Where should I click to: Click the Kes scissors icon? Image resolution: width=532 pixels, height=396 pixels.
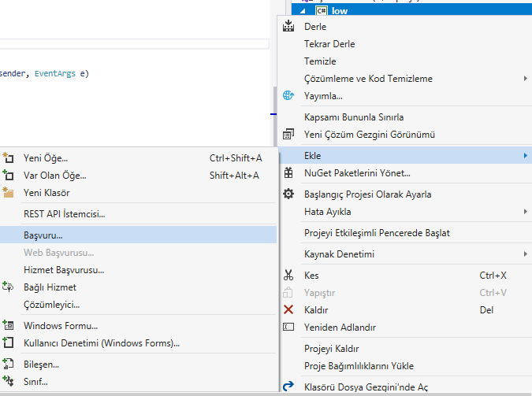(288, 275)
